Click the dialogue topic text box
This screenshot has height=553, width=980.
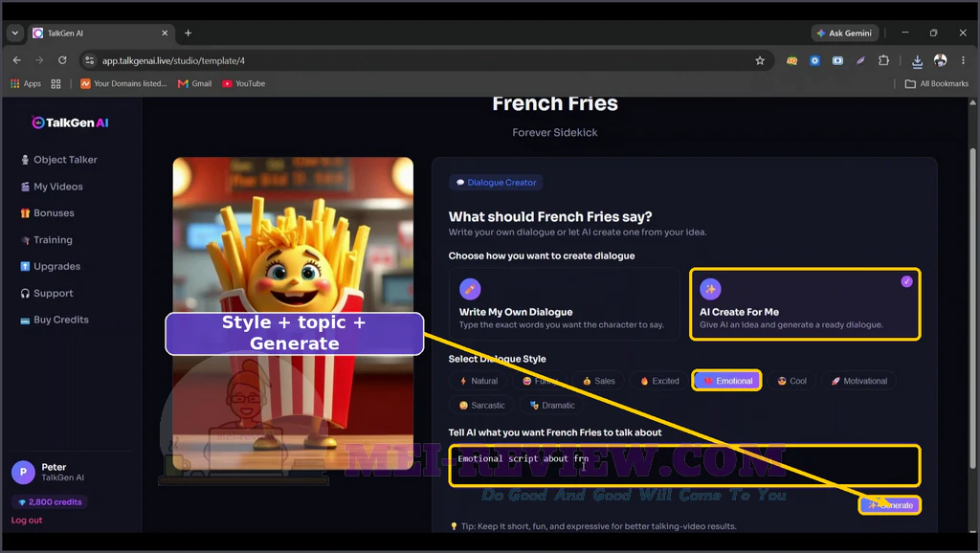[684, 466]
